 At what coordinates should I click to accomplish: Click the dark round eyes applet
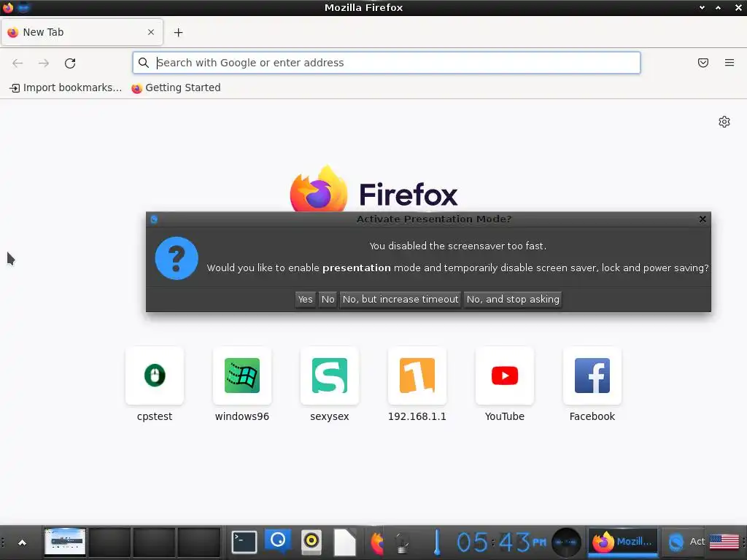click(x=566, y=542)
